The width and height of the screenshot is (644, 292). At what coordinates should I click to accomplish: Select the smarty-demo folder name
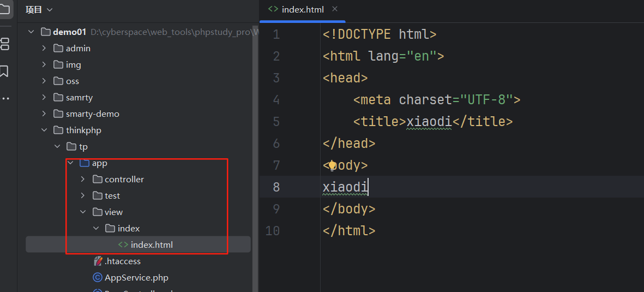92,114
